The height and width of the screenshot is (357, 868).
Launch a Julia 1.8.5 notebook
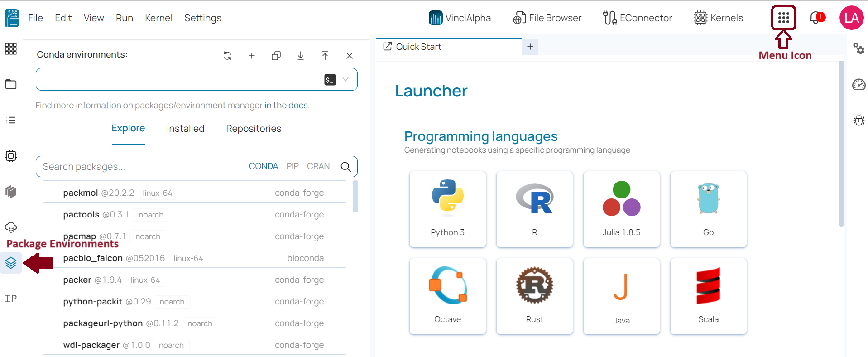tap(622, 209)
